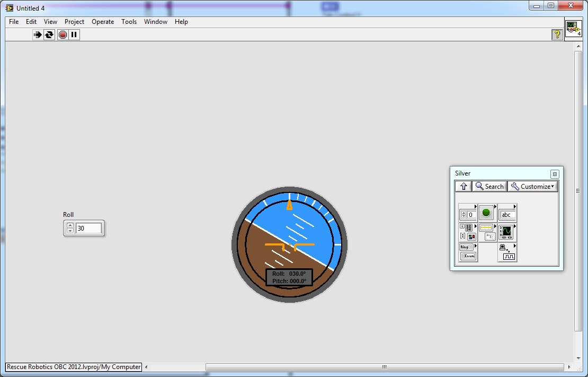Click the vertical scrollbar up arrow
The image size is (588, 377).
pos(578,46)
